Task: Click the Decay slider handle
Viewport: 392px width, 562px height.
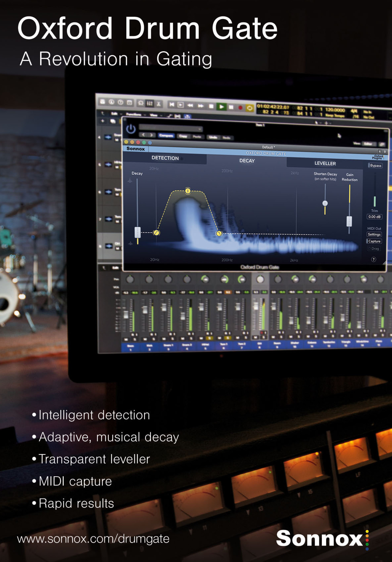Action: [138, 232]
